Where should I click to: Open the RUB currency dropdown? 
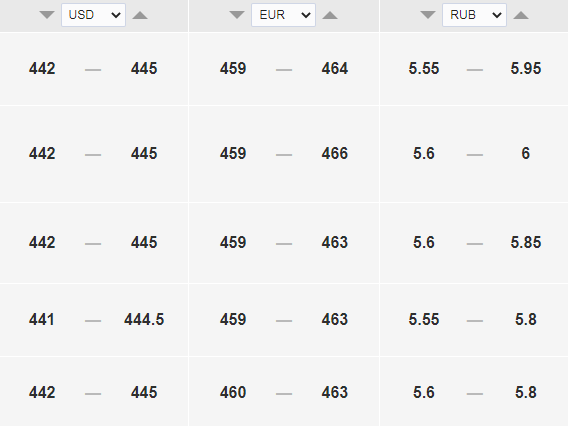(x=474, y=15)
